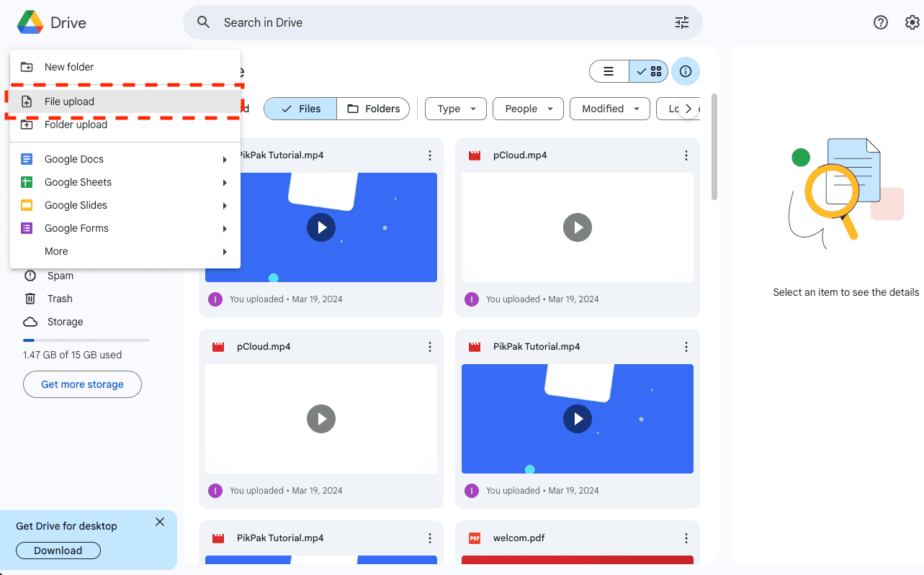Viewport: 924px width, 575px height.
Task: Play the top-right pCloud.mp4 thumbnail
Action: pyautogui.click(x=578, y=227)
